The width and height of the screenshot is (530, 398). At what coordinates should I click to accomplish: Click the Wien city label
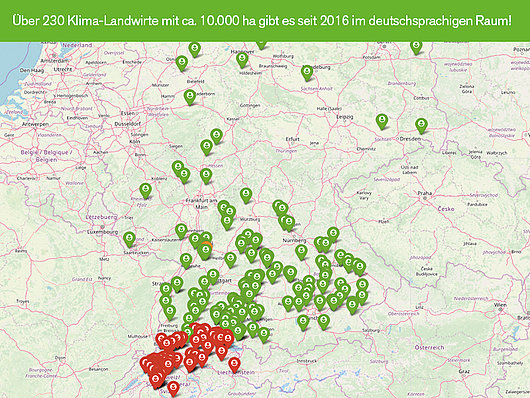[500, 304]
